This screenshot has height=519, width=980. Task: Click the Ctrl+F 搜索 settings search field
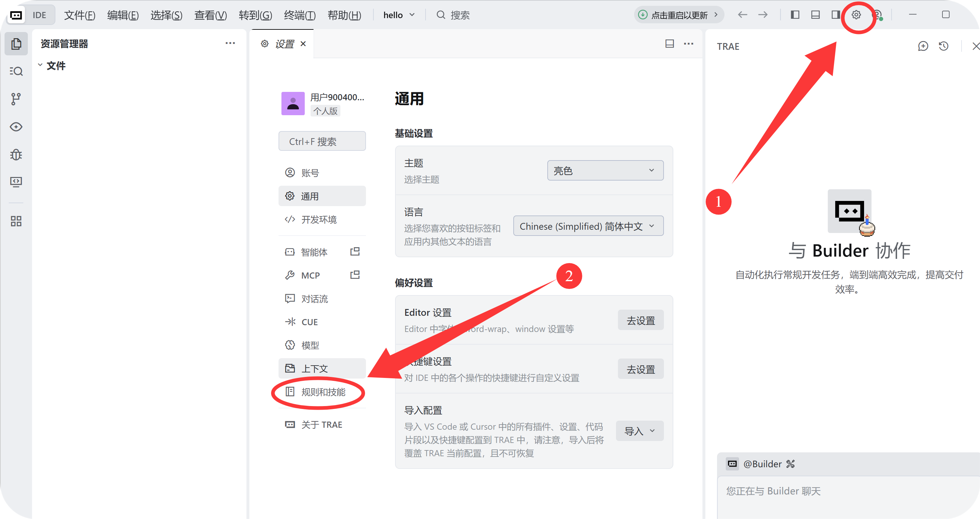click(x=322, y=141)
